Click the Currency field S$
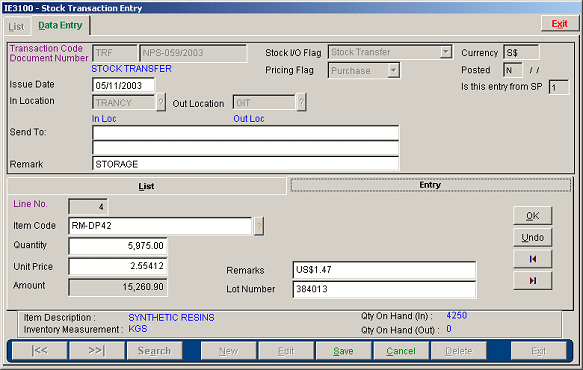 coord(521,52)
